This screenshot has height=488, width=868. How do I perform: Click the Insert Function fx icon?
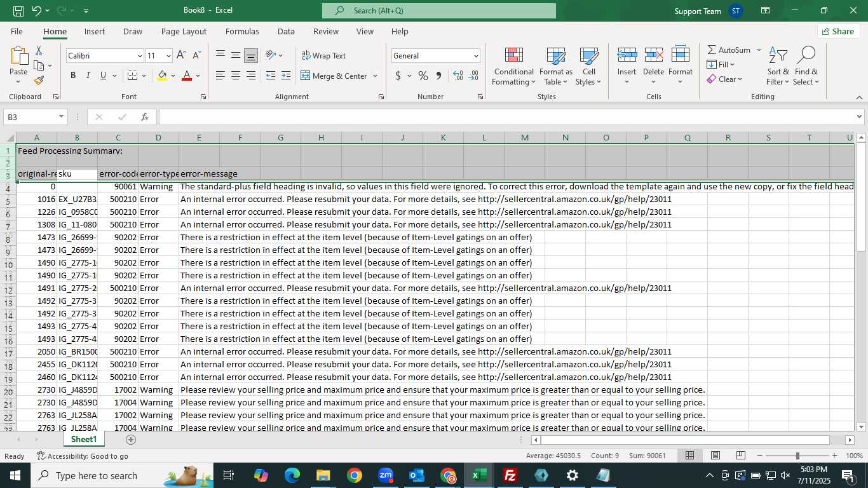click(144, 117)
